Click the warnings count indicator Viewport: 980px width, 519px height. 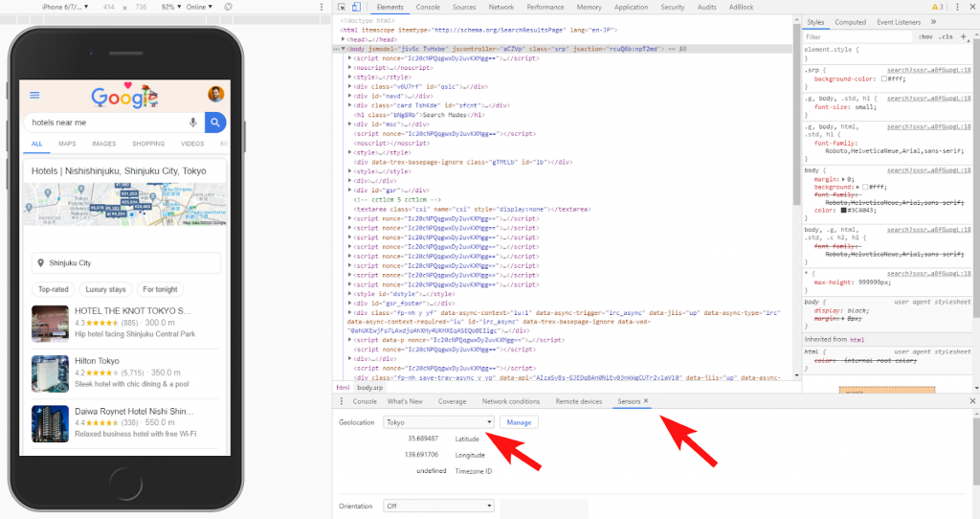[938, 7]
